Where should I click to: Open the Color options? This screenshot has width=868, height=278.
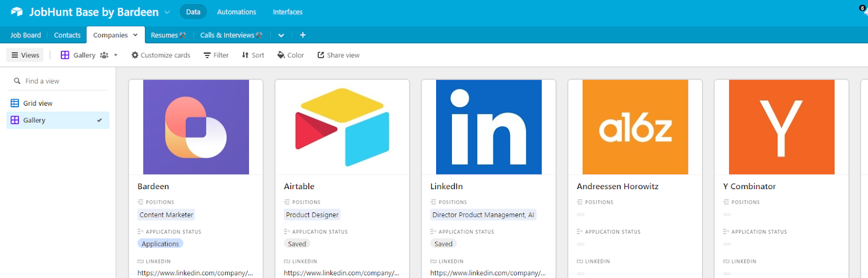tap(290, 55)
